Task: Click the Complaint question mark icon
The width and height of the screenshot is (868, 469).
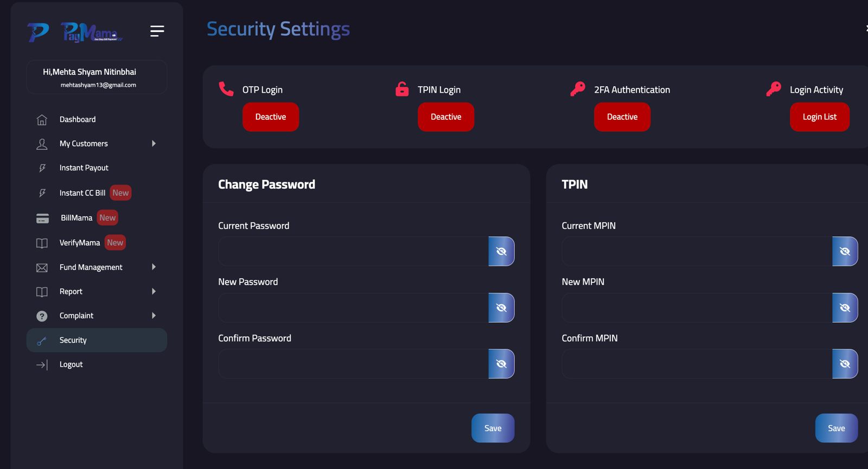Action: pyautogui.click(x=42, y=316)
